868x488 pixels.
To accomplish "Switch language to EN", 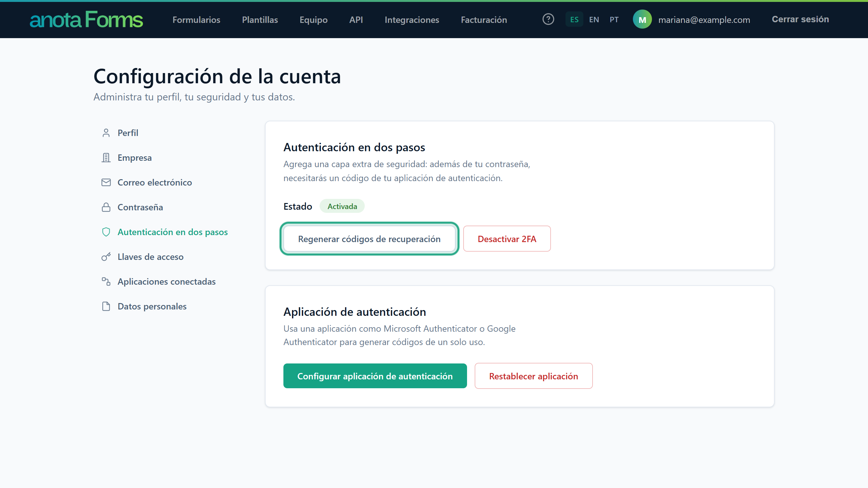I will [x=594, y=20].
